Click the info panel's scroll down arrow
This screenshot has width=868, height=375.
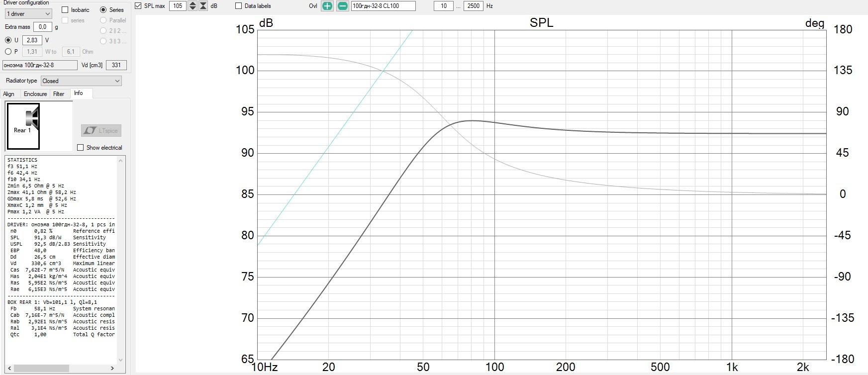(x=120, y=360)
